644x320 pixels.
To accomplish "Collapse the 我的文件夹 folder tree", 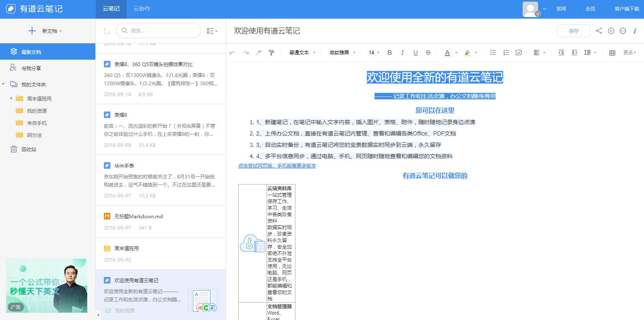I will pyautogui.click(x=3, y=84).
